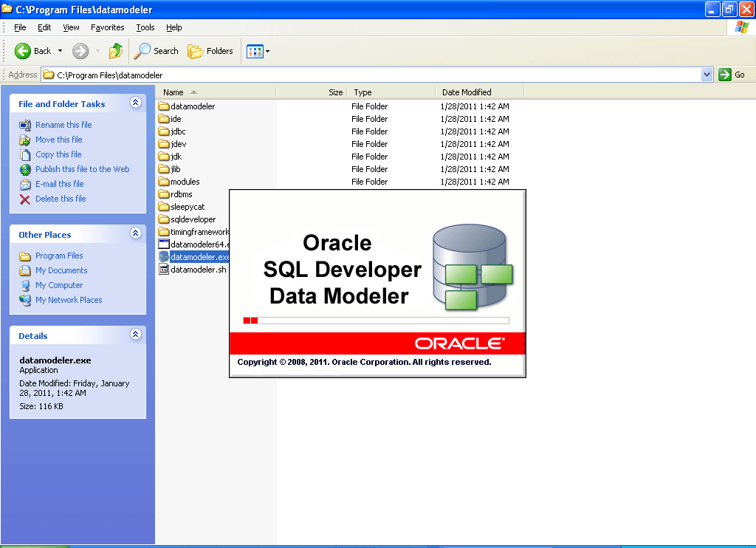Viewport: 756px width, 548px height.
Task: Click Delete this file link
Action: 61,199
